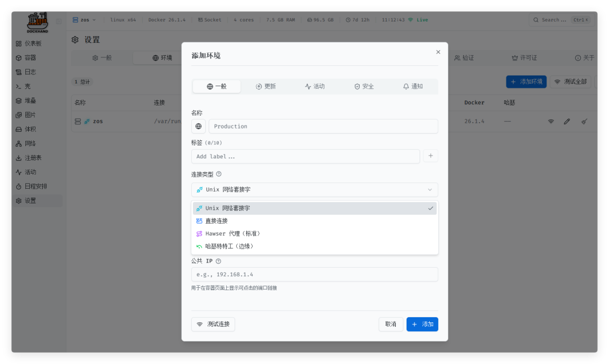Switch to the 许可证 settings tab

pos(524,58)
